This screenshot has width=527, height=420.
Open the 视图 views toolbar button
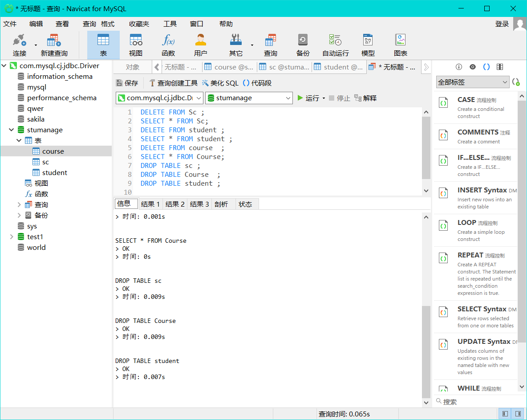pos(136,45)
